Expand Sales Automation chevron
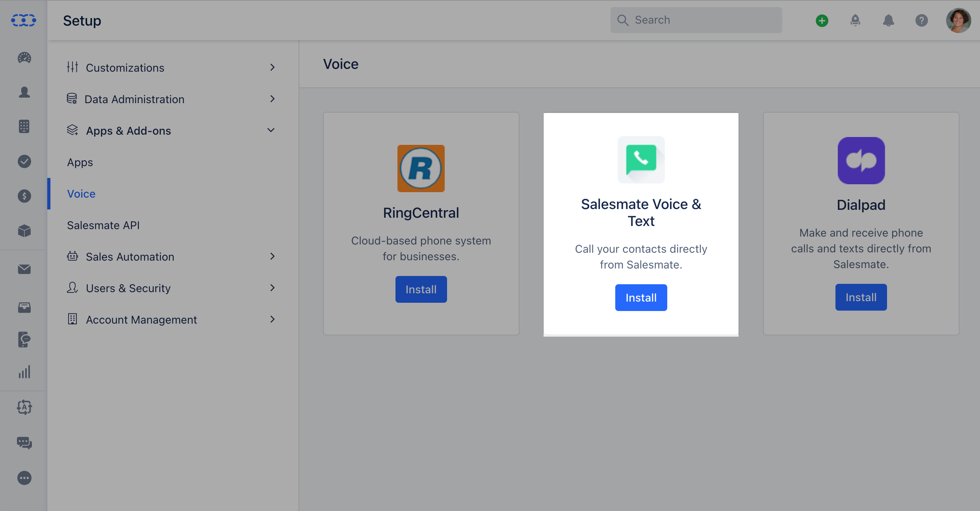This screenshot has height=511, width=980. 273,256
